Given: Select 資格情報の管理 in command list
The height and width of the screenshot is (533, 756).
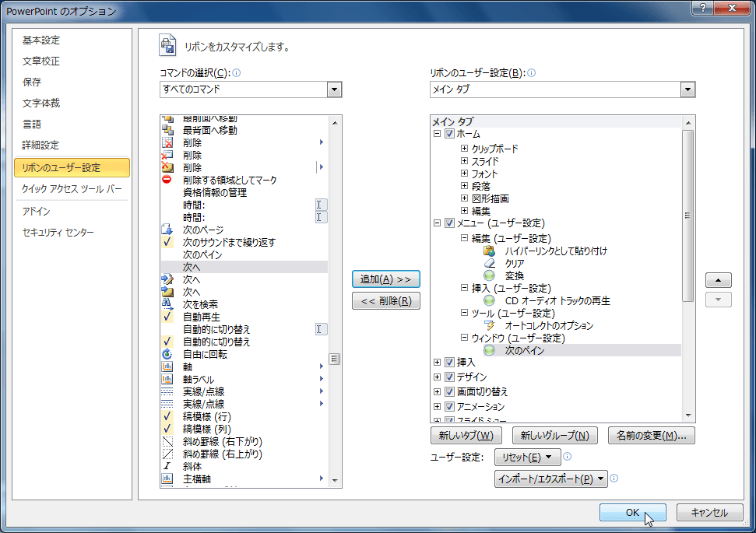Looking at the screenshot, I should [244, 192].
